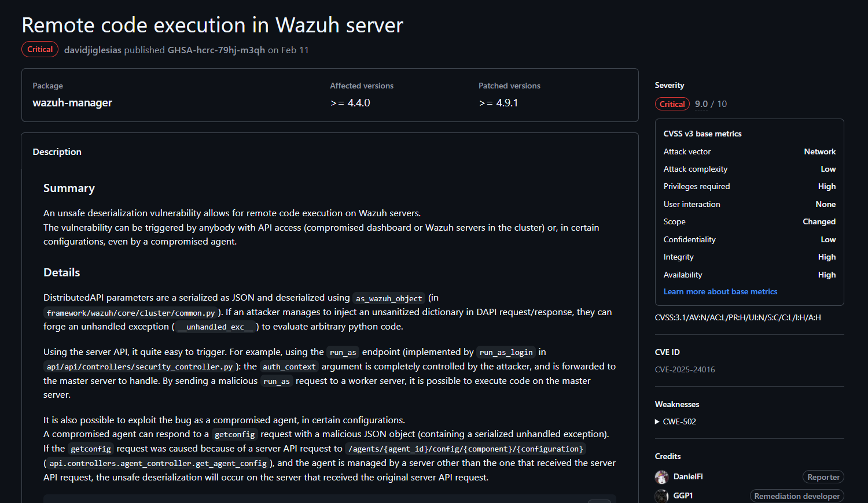Click GGP1's avatar in Credits

[661, 496]
